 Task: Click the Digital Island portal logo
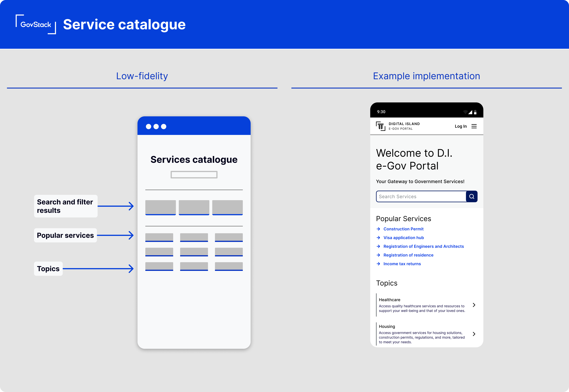tap(380, 126)
